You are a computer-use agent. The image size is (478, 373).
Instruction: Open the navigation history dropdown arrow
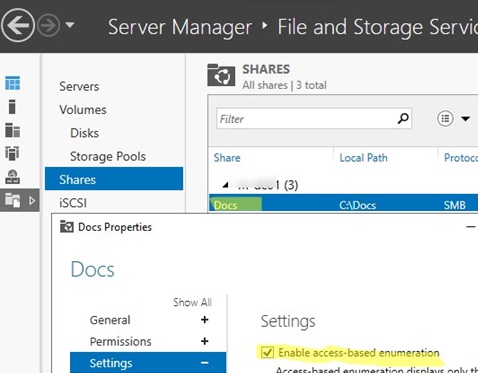70,25
